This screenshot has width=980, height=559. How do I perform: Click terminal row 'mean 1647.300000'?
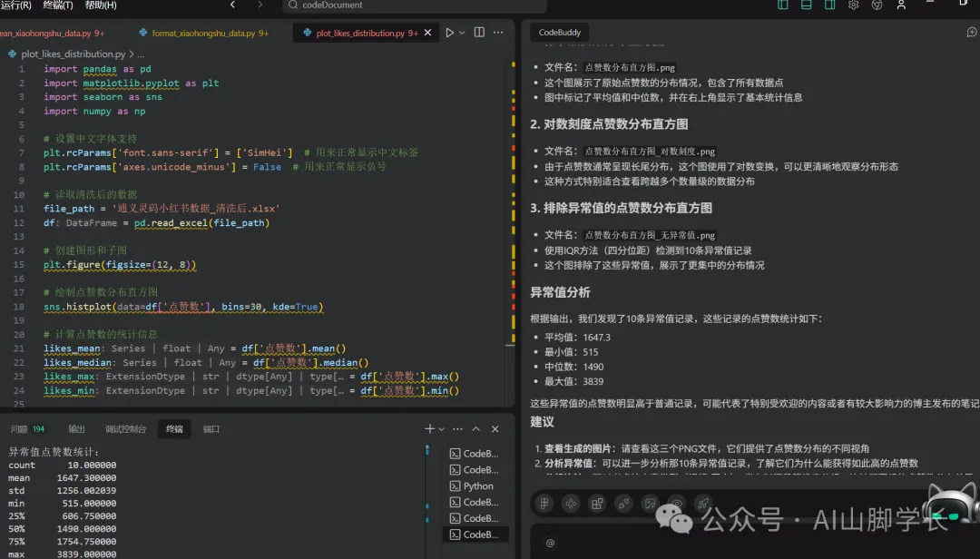click(62, 477)
